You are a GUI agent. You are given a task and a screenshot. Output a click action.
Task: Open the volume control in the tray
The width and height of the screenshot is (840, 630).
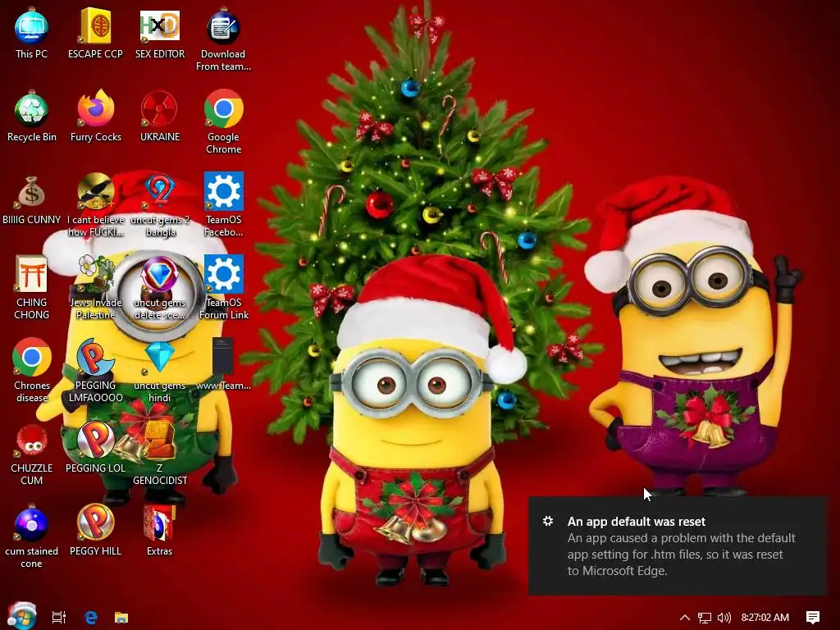point(724,618)
